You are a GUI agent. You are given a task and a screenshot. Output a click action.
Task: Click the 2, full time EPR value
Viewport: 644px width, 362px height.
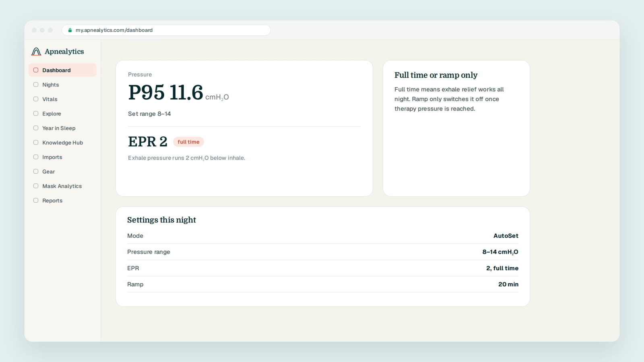click(502, 268)
